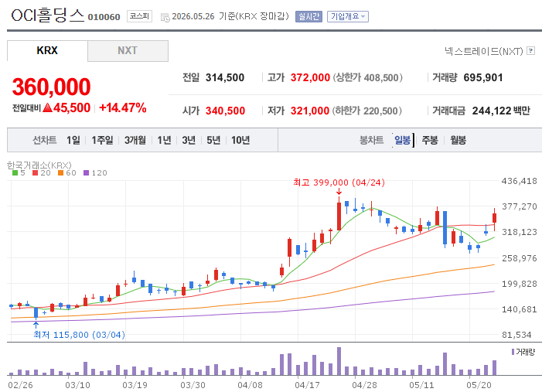Click the stock code 010060

(x=104, y=17)
